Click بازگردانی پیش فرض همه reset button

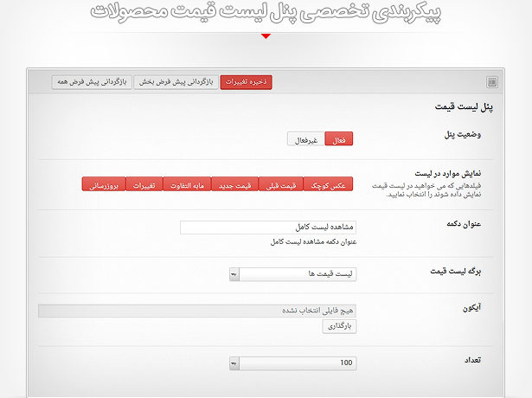pyautogui.click(x=92, y=81)
